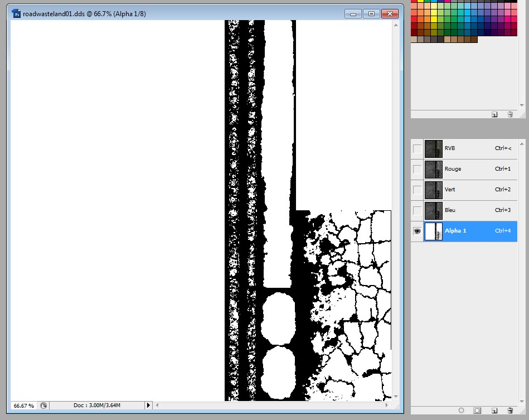The height and width of the screenshot is (420, 529).
Task: Delete swatch using Swatches trash icon
Action: click(x=510, y=114)
